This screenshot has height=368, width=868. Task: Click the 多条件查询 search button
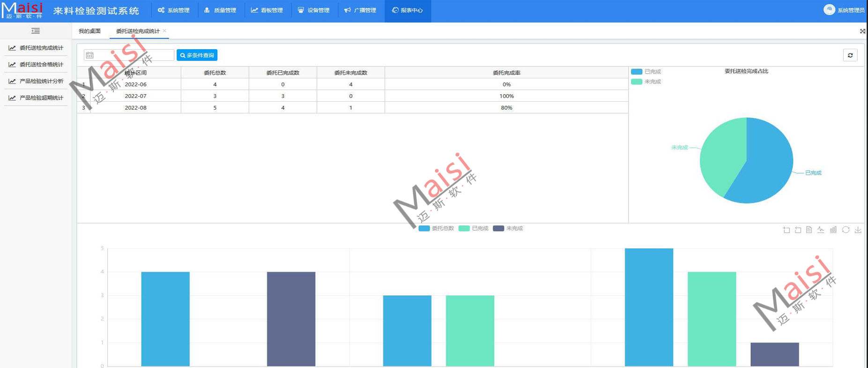[197, 55]
